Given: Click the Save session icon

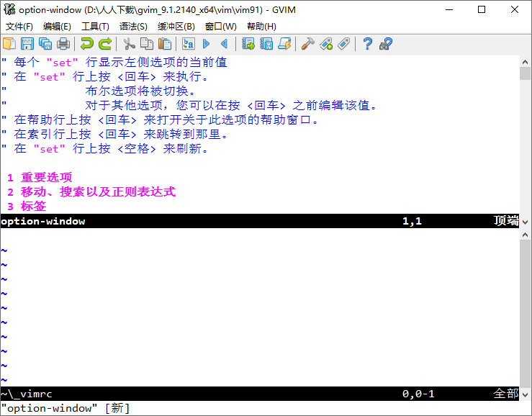Looking at the screenshot, I should point(266,44).
